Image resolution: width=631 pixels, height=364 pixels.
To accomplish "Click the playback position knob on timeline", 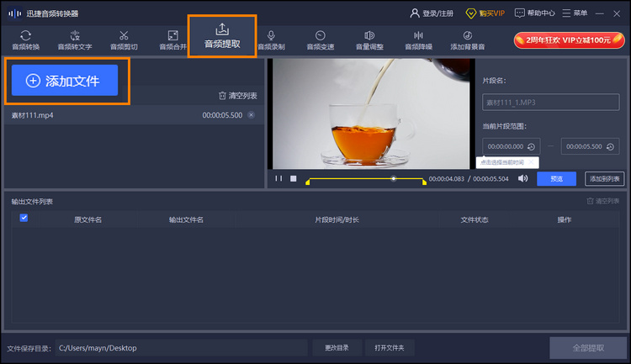I will [394, 178].
